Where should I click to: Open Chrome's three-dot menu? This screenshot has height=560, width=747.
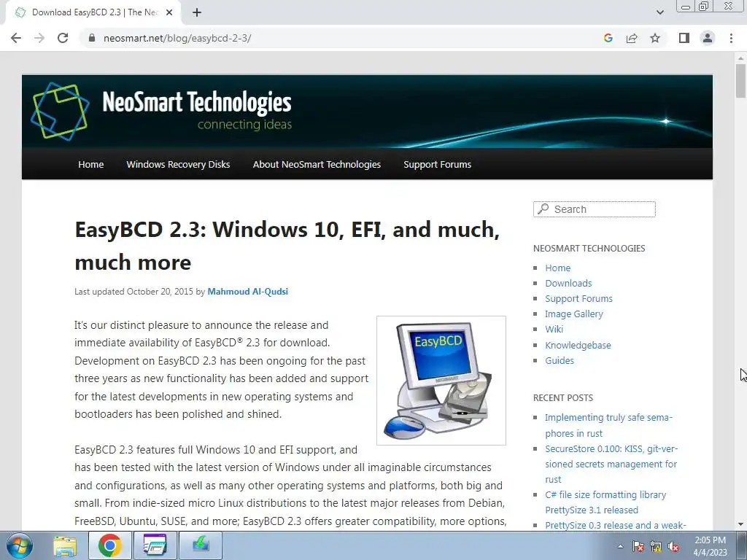731,38
